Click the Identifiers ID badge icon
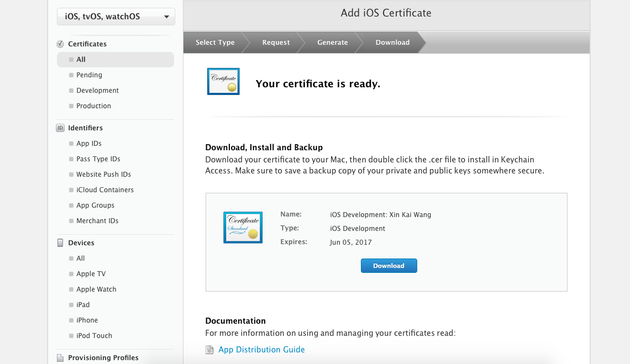The width and height of the screenshot is (630, 364). tap(60, 128)
